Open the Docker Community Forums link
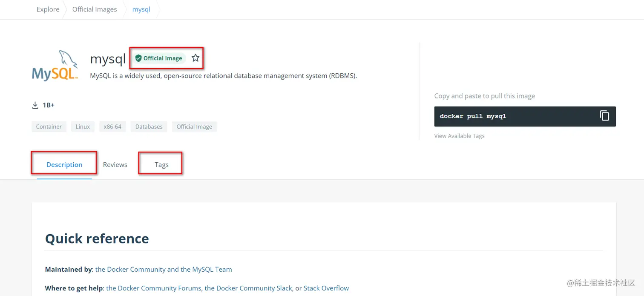 point(154,288)
